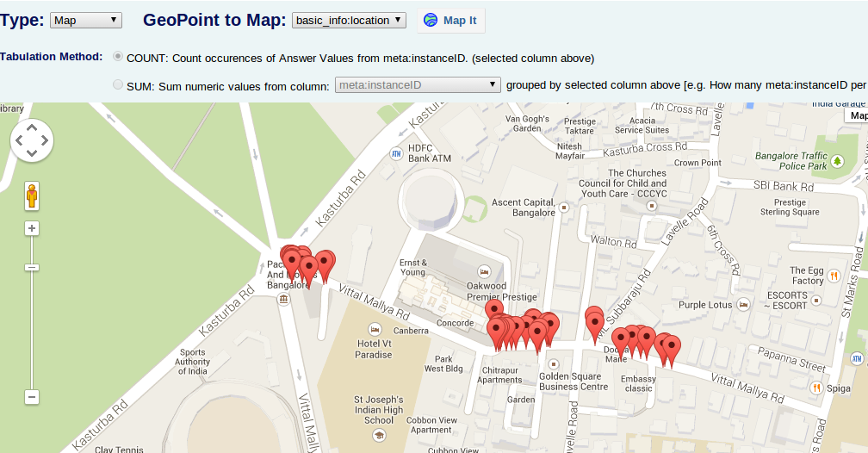Click the Embassy classic label
The height and width of the screenshot is (453, 868).
click(638, 384)
